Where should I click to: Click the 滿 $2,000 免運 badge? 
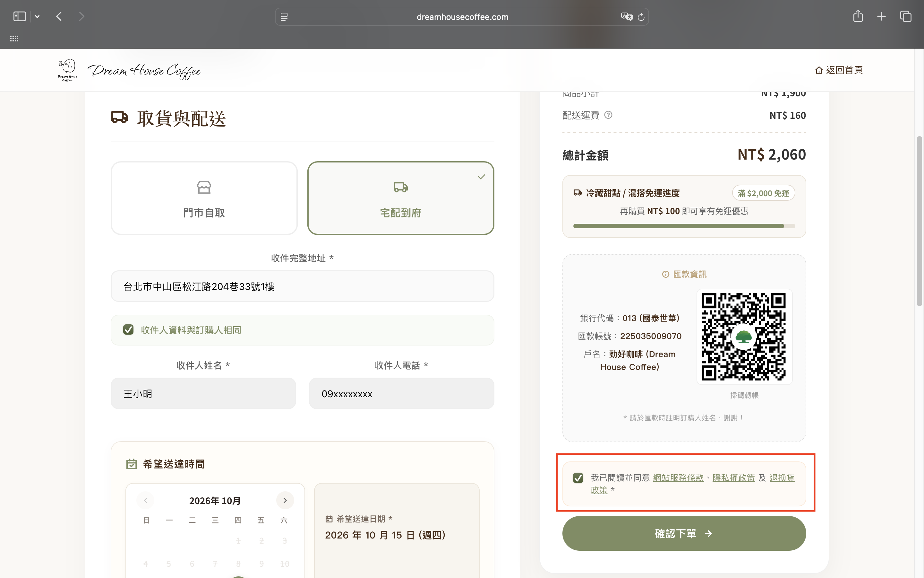pyautogui.click(x=763, y=193)
